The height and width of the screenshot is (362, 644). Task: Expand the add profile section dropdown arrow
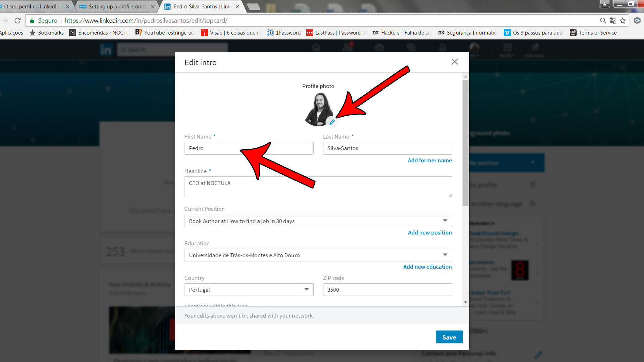click(x=533, y=162)
